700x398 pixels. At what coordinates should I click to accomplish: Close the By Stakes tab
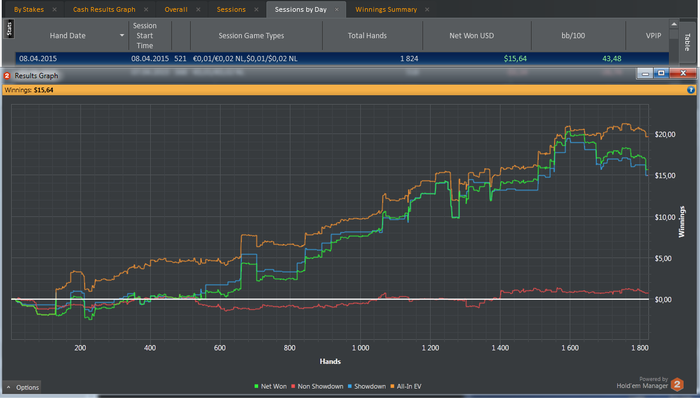pos(54,9)
